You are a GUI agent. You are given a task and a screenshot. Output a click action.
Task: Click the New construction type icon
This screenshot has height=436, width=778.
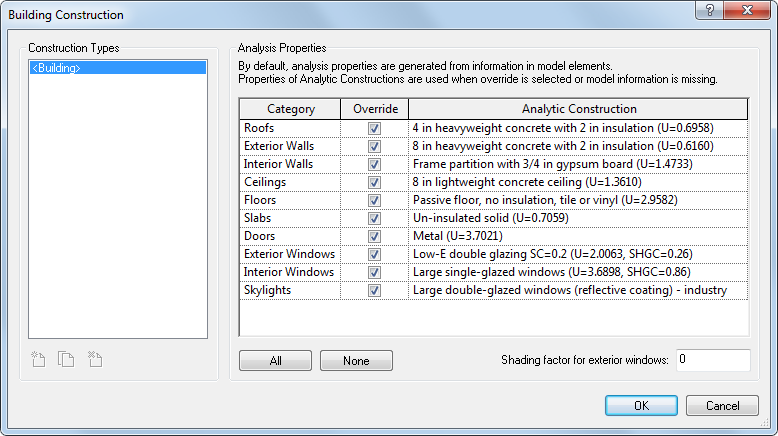tap(39, 359)
